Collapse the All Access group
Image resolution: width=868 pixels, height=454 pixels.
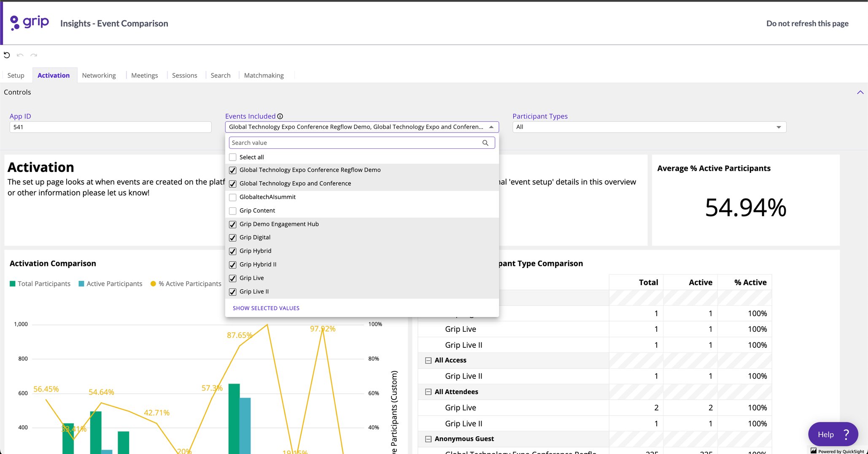(429, 360)
